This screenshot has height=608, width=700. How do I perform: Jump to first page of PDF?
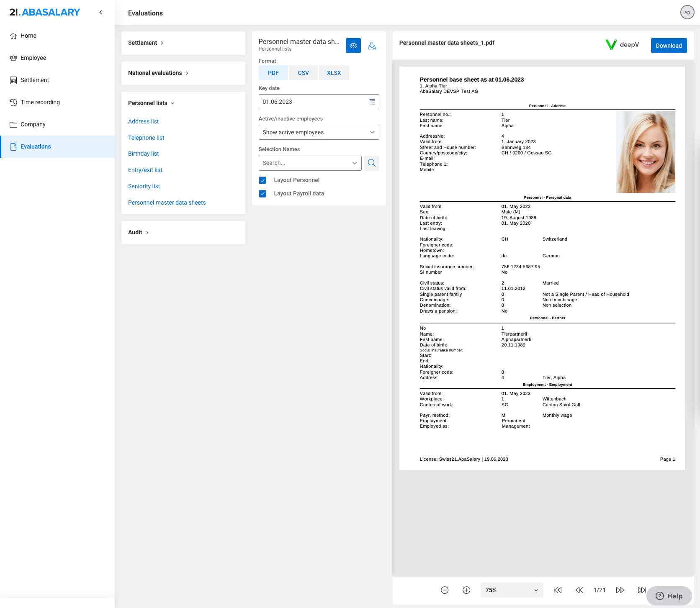(x=558, y=590)
